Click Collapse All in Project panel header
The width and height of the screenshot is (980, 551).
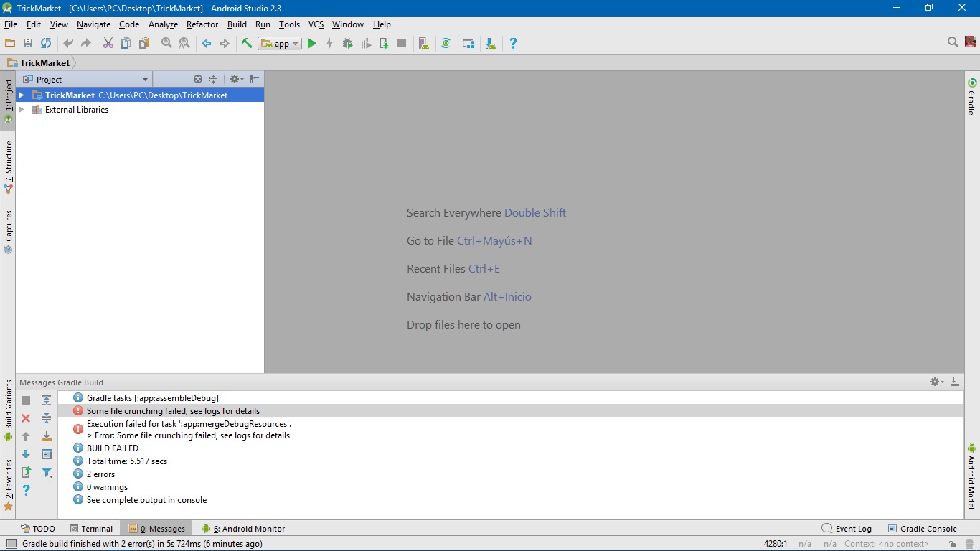(213, 79)
